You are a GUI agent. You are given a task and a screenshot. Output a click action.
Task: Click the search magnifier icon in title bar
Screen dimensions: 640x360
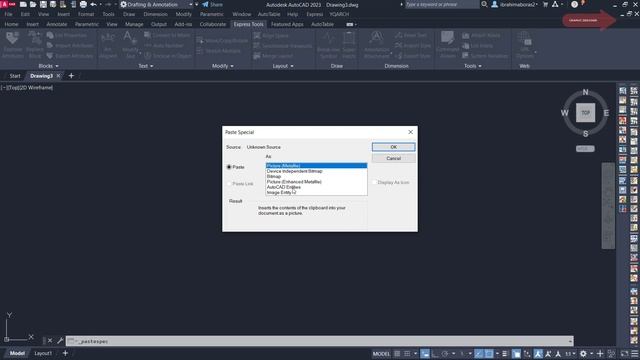tap(484, 4)
